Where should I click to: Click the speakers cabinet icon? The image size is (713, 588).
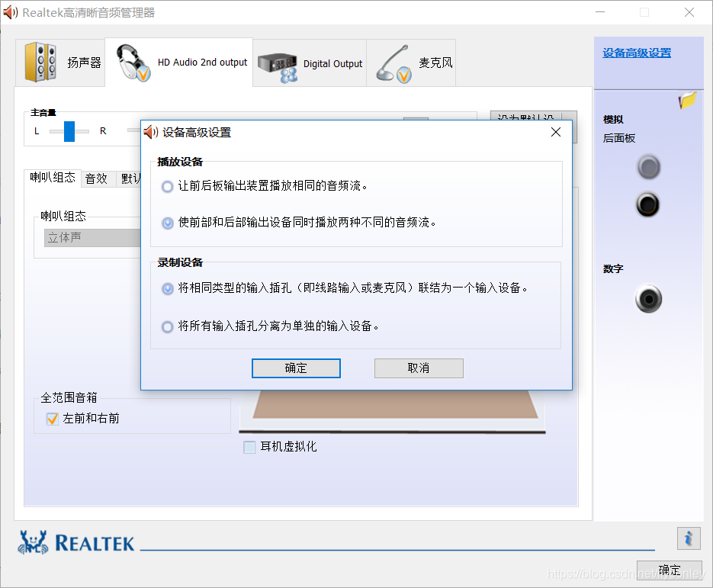(x=40, y=62)
